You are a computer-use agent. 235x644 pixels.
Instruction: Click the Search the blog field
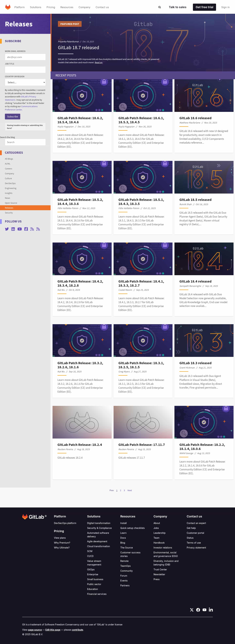25,142
